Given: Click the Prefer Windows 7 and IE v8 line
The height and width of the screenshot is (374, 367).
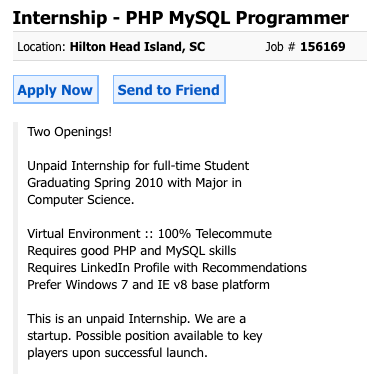Looking at the screenshot, I should pyautogui.click(x=148, y=285).
